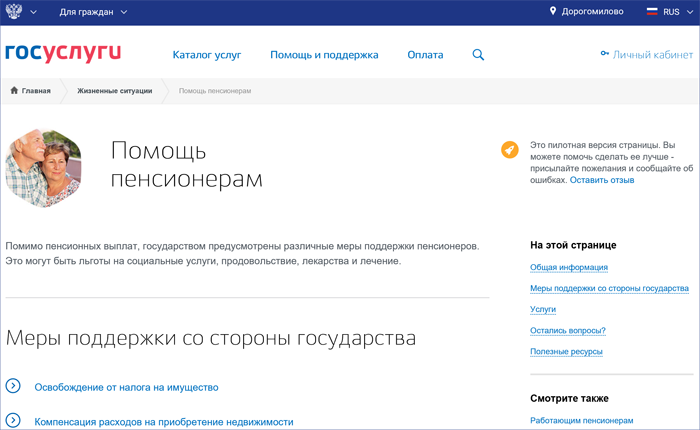Screen dimensions: 700x430
Task: Open "Помощь и поддержка" menu item
Action: point(324,55)
